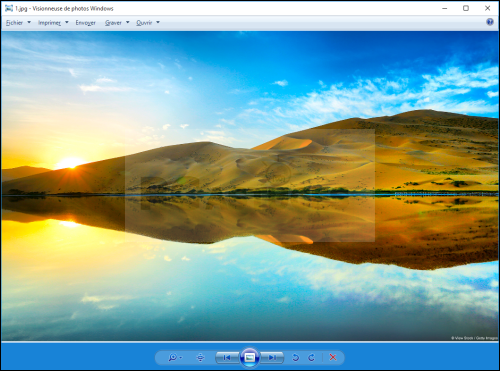Expand the small arrow beside the zoom magnifier
Screen dimensions: 500x371
(x=181, y=358)
